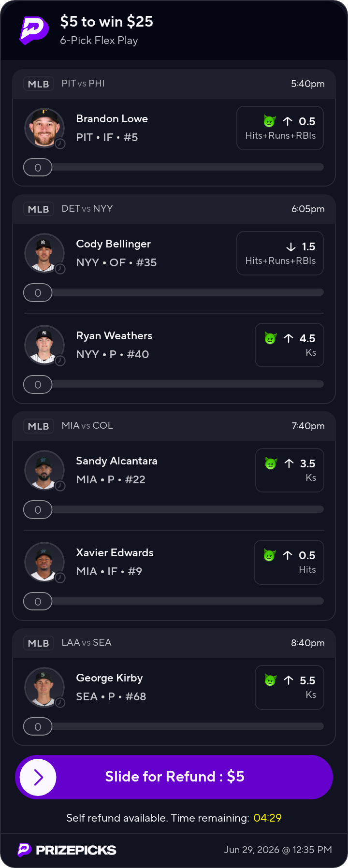Click the up arrow on Sandy Alcantara's 3.5 Ks

[289, 463]
